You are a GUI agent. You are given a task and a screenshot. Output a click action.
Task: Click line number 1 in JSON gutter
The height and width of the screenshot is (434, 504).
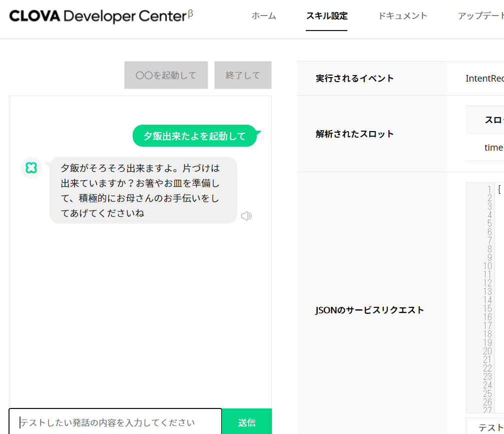click(489, 189)
